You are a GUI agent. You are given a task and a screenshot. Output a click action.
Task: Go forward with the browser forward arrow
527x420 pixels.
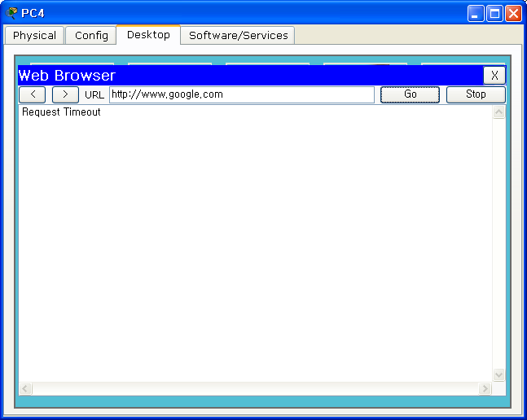coord(65,94)
